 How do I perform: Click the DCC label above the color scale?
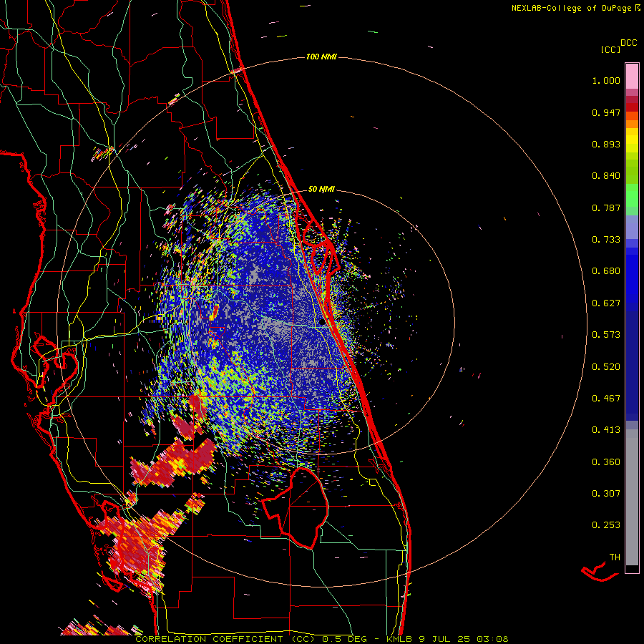tap(629, 43)
